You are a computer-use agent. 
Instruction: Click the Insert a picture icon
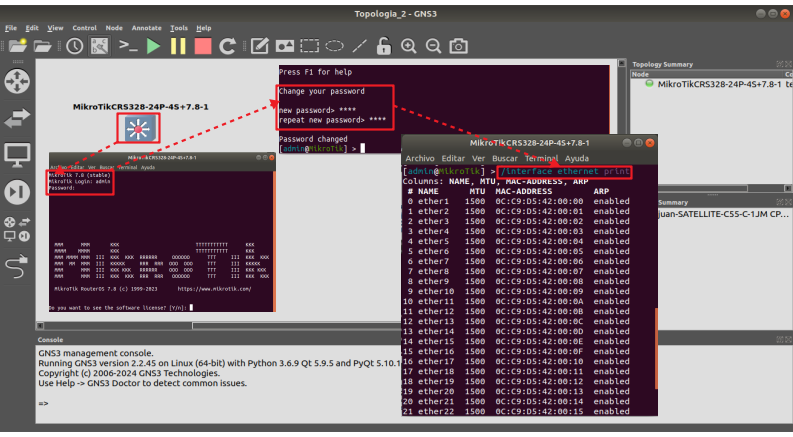click(284, 46)
